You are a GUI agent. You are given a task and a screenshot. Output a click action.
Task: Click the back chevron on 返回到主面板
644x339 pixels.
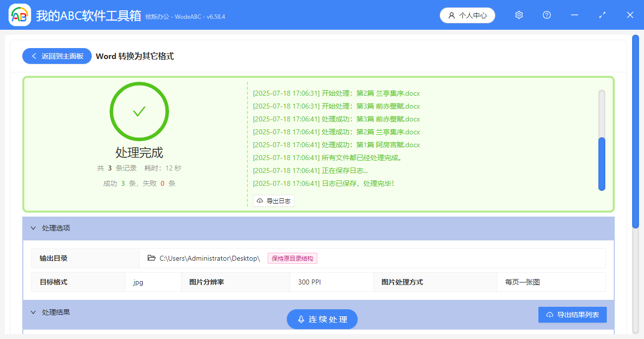[34, 56]
